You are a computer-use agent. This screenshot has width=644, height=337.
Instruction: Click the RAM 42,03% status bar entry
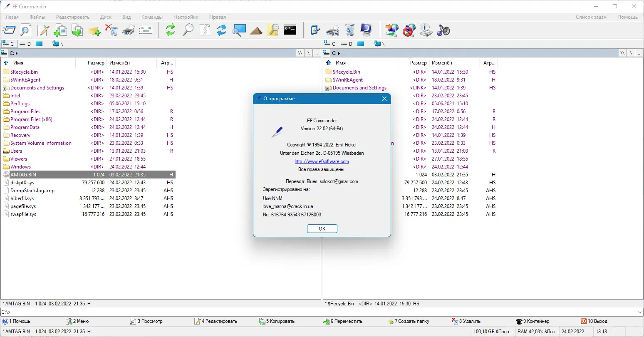(538, 332)
